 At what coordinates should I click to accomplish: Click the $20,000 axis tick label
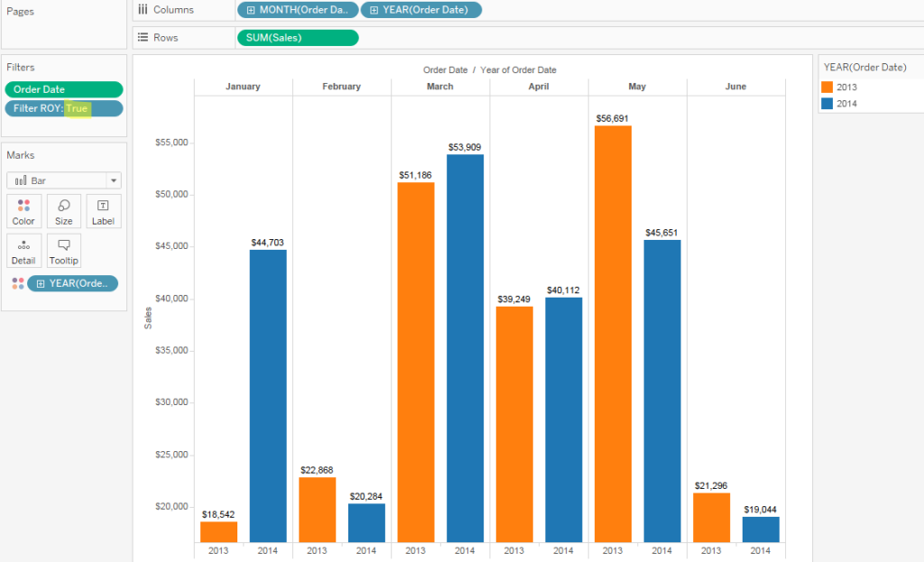(x=171, y=507)
